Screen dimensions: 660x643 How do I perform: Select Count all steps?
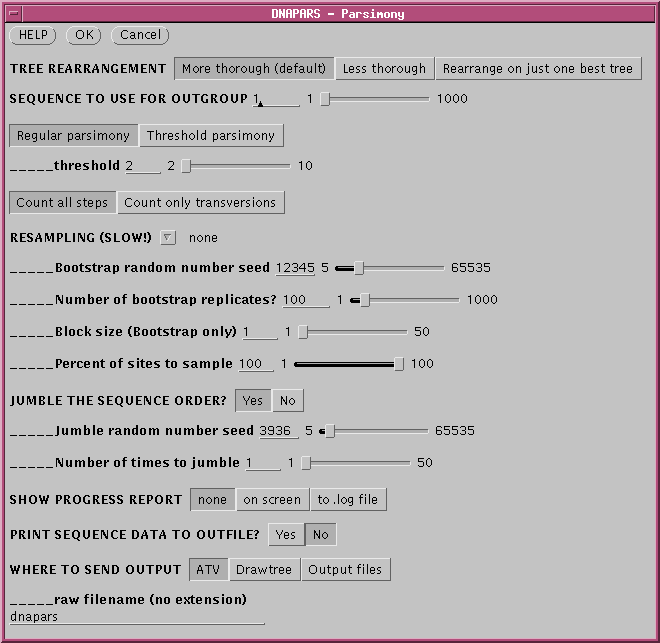(x=62, y=203)
